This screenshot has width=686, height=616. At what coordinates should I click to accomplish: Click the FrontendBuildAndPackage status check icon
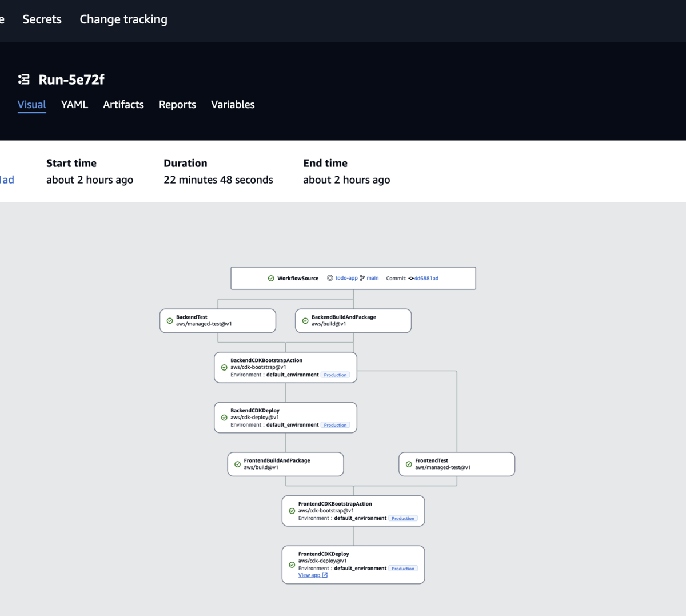tap(237, 464)
